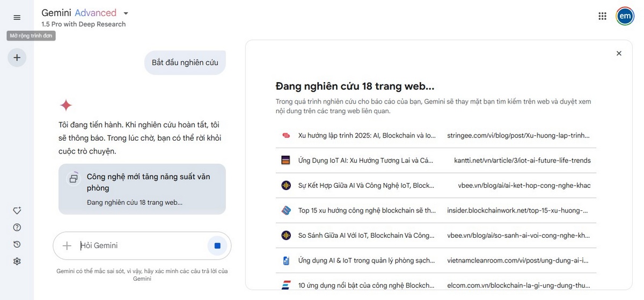This screenshot has width=644, height=300.
Task: Open the Settings gear icon
Action: (17, 261)
